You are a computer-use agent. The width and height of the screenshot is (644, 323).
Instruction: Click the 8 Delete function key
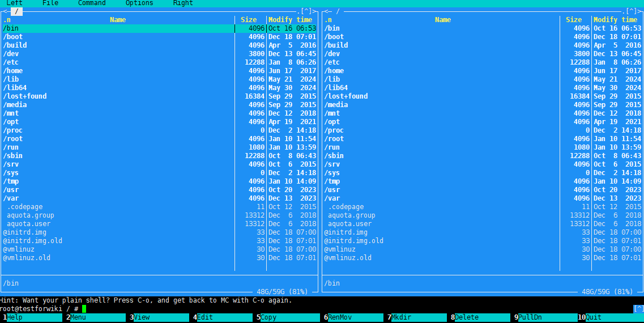tap(480, 317)
